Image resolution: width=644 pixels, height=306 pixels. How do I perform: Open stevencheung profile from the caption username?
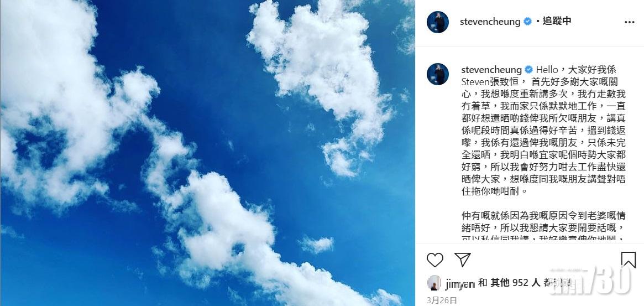491,70
